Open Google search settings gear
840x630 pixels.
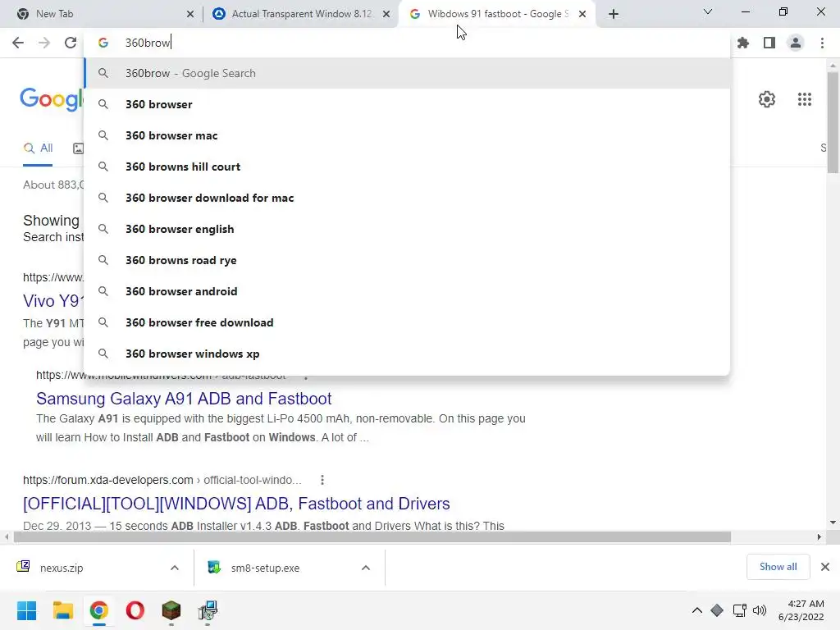pyautogui.click(x=767, y=99)
